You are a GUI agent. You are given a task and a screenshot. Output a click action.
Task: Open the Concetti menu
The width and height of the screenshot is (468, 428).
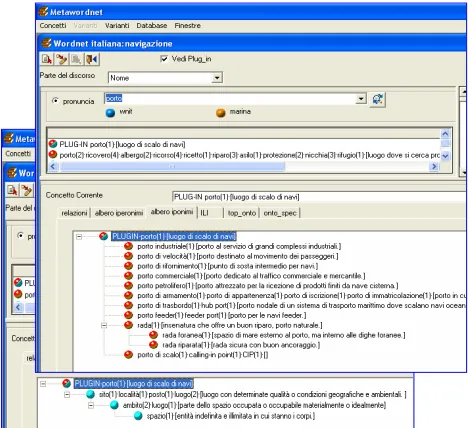(53, 26)
